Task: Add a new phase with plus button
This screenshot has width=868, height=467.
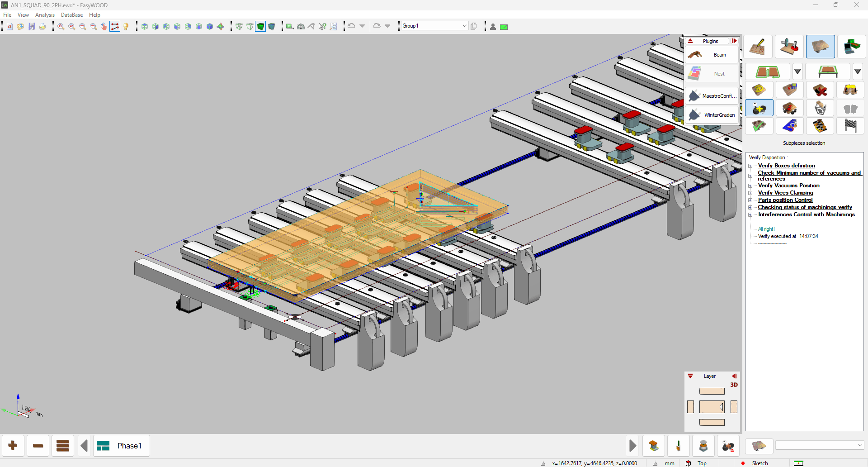Action: point(13,446)
